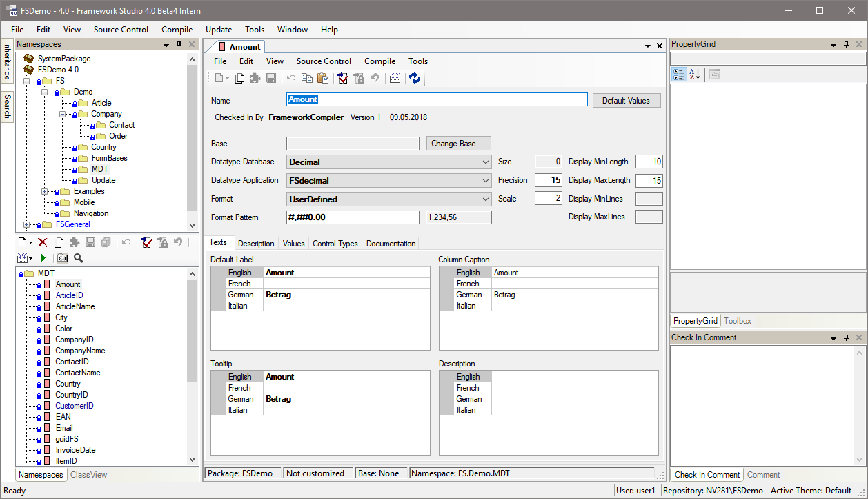This screenshot has width=868, height=499.
Task: Select the Navigation folder in tree
Action: click(91, 213)
